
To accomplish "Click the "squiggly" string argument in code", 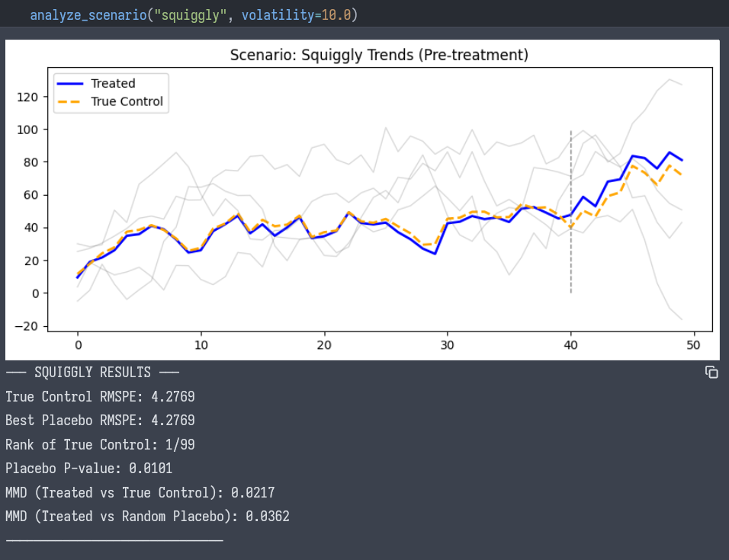I will 191,14.
